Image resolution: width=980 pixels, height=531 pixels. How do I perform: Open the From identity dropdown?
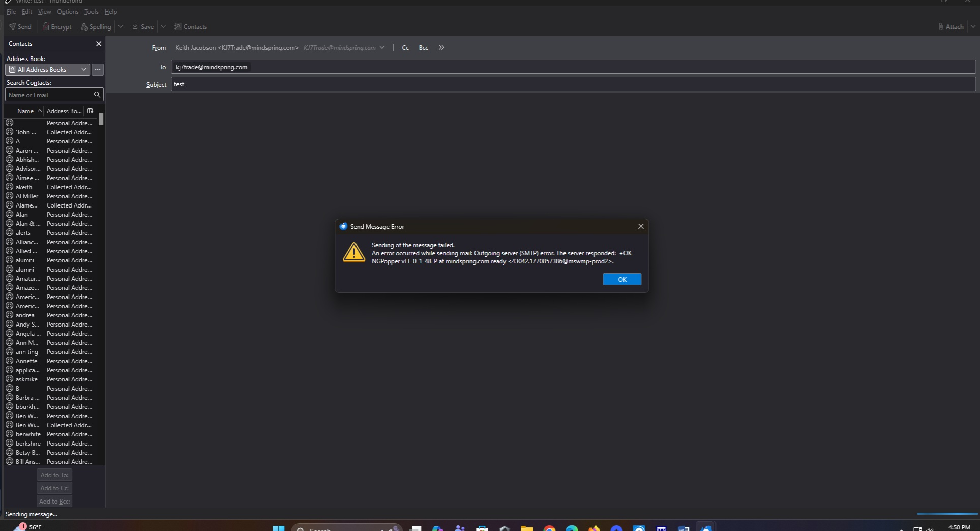pyautogui.click(x=382, y=48)
